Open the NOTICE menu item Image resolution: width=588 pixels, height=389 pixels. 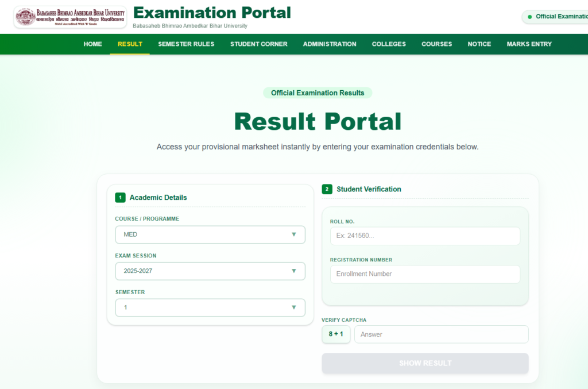479,44
